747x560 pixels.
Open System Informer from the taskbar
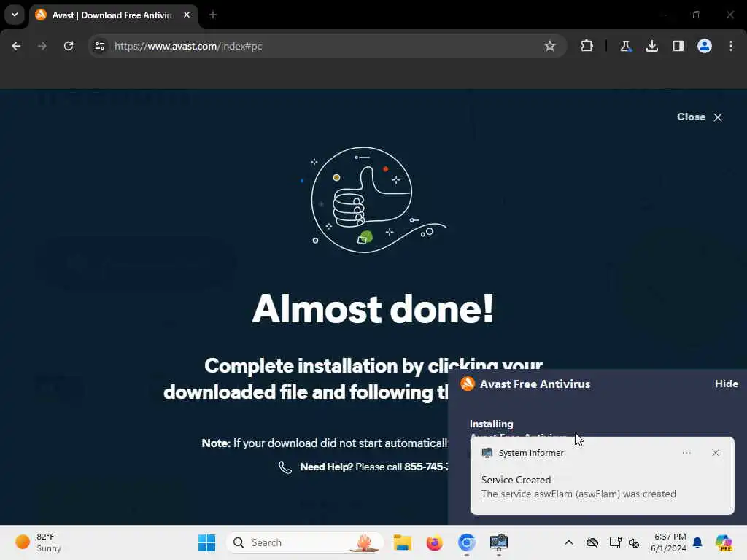point(499,542)
